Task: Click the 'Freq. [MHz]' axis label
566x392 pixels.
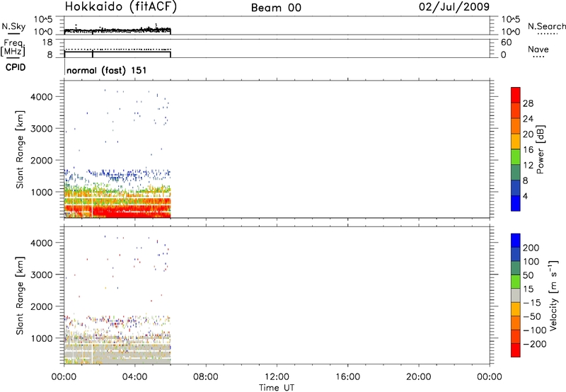Action: (x=13, y=47)
